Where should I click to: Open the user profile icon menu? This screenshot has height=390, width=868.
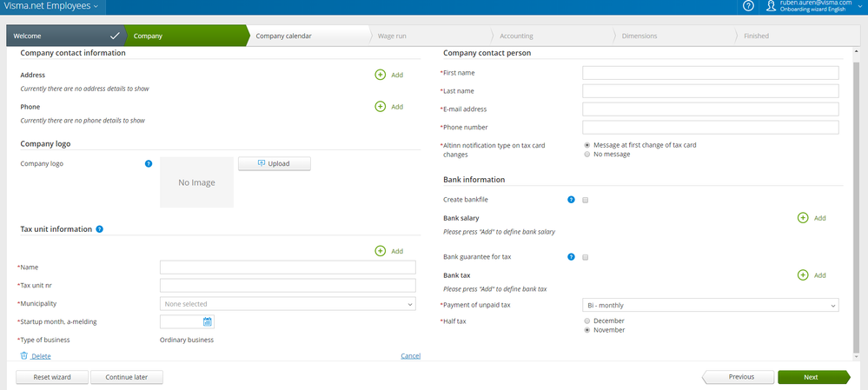(x=772, y=7)
